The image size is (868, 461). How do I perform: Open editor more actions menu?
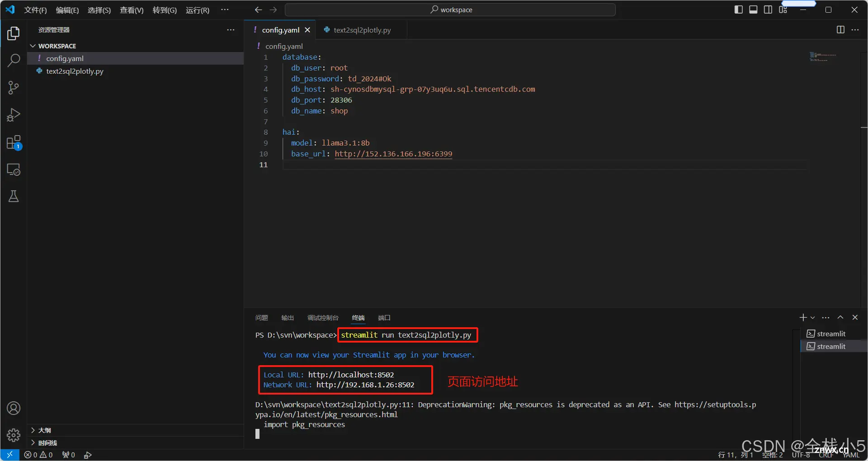(855, 30)
